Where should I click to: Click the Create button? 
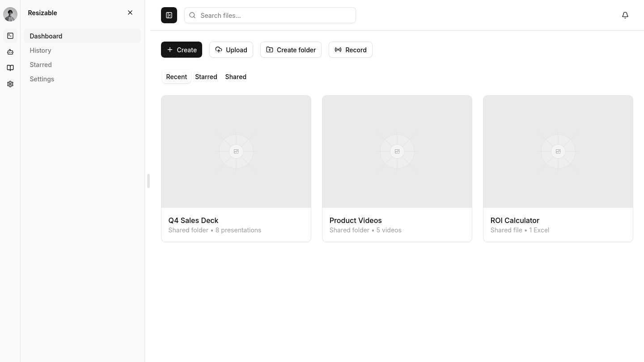(182, 50)
